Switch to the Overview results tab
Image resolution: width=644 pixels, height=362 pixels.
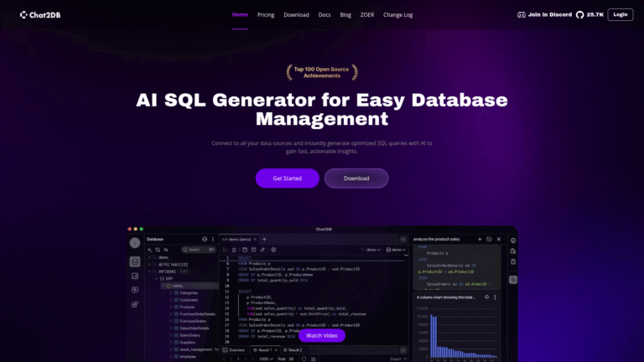point(234,350)
